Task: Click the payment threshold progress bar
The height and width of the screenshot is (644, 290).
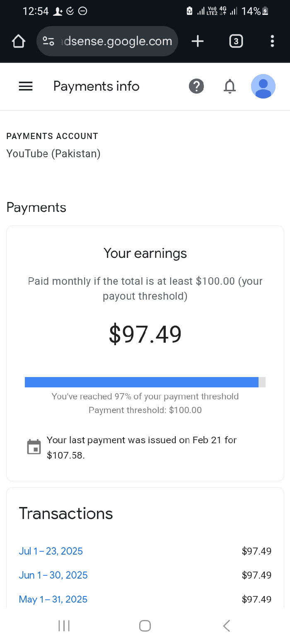Action: (145, 382)
